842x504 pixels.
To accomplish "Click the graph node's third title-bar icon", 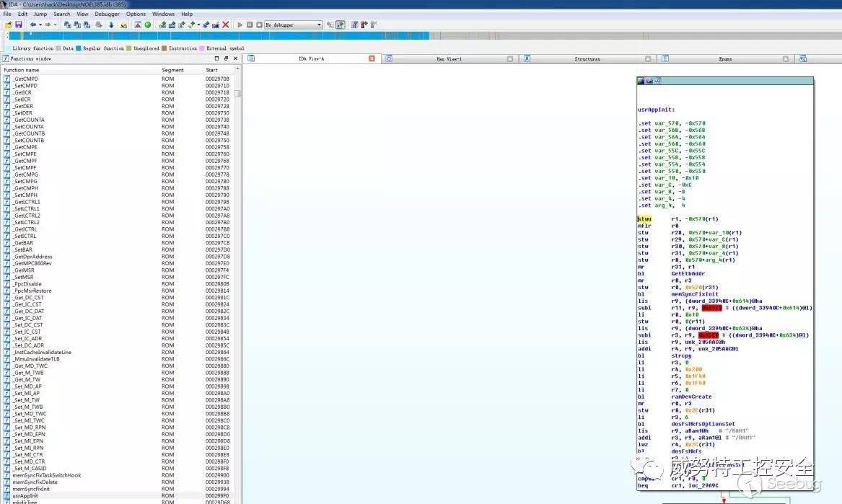I will (658, 81).
